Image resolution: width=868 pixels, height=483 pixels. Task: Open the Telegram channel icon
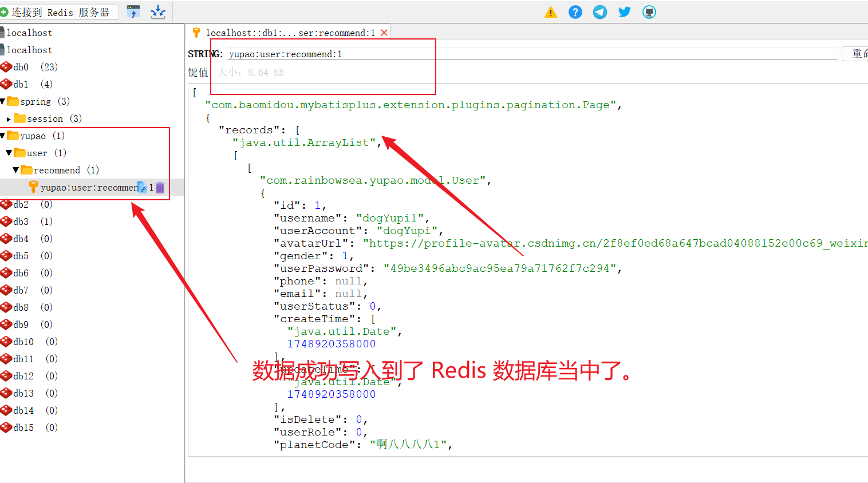tap(599, 12)
